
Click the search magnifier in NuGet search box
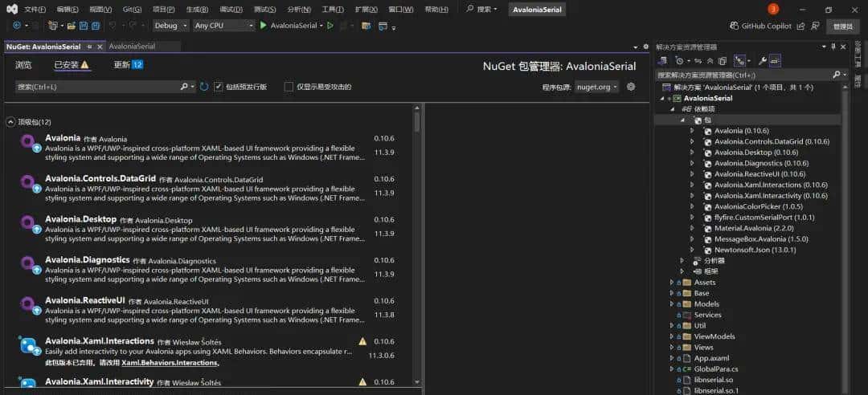point(184,87)
